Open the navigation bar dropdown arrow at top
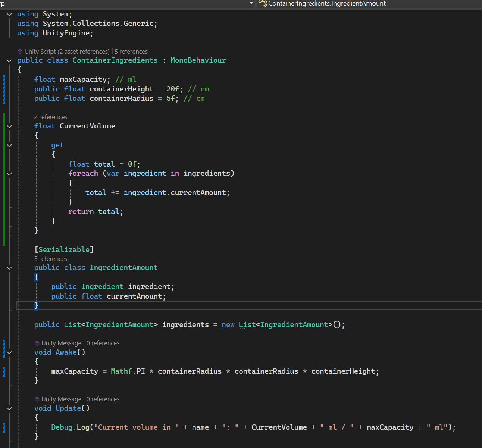 (x=251, y=3)
